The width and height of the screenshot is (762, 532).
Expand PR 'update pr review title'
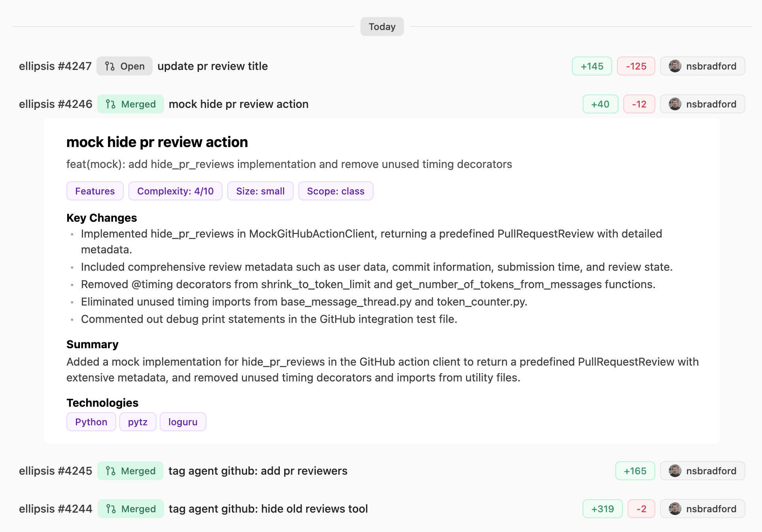(213, 66)
